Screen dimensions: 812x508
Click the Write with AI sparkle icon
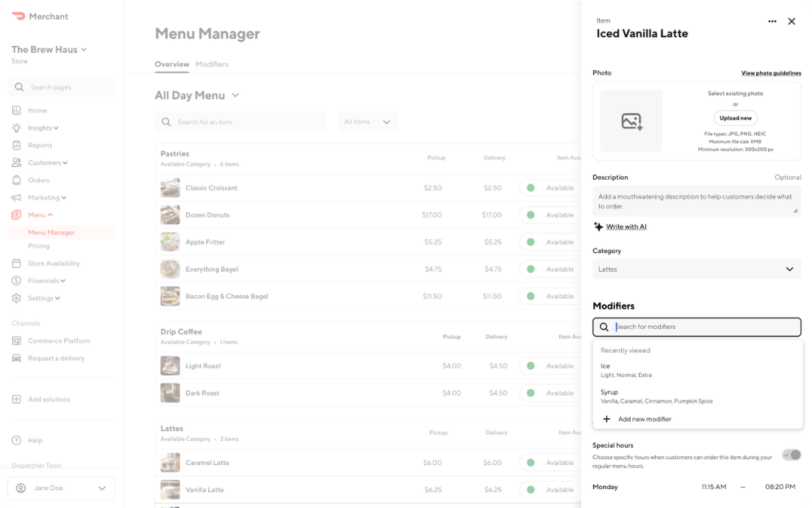pos(598,227)
